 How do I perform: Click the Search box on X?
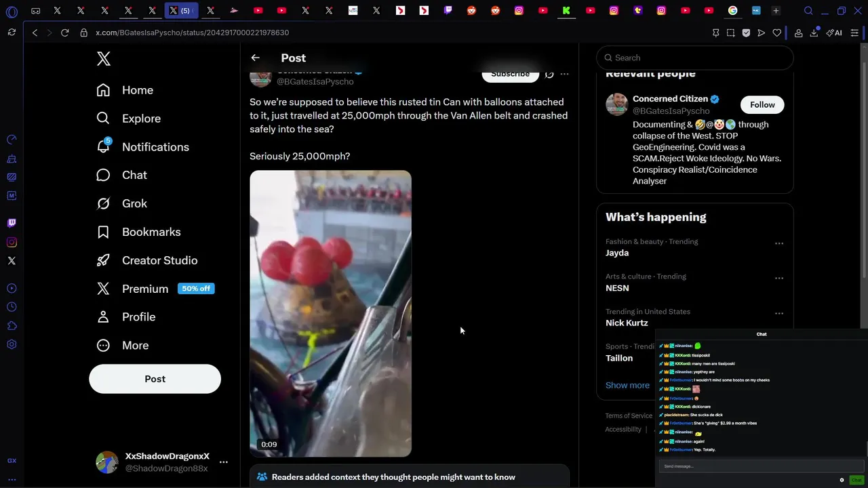(x=695, y=58)
